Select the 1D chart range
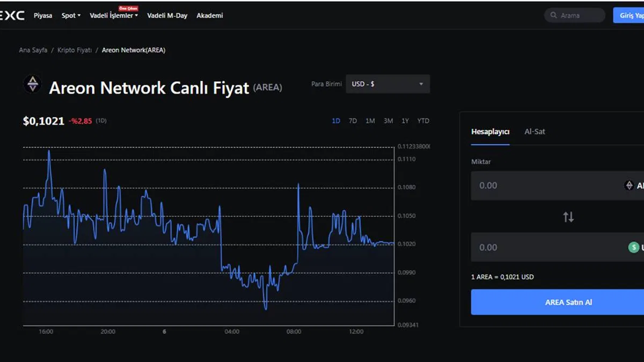This screenshot has height=362, width=644. tap(336, 121)
